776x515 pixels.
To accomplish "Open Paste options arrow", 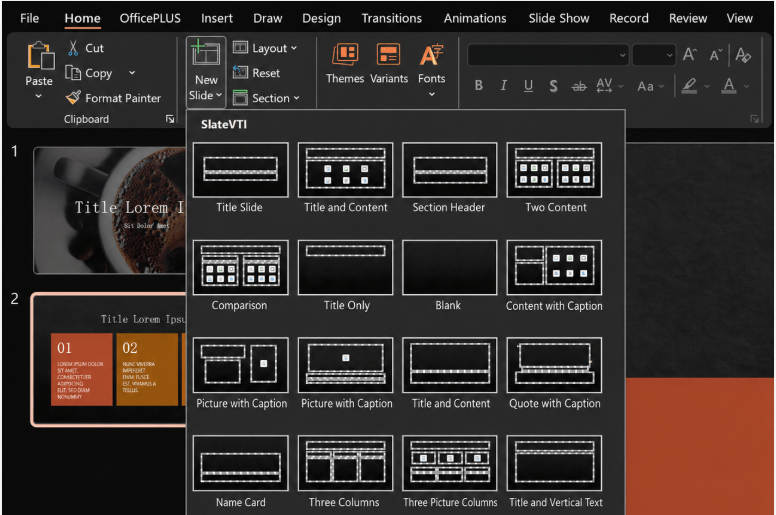I will 39,96.
